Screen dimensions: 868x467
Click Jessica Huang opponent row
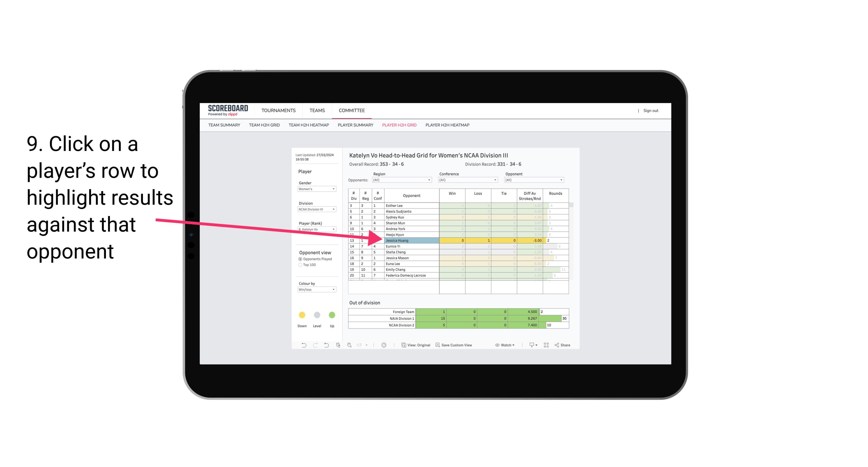pos(412,240)
